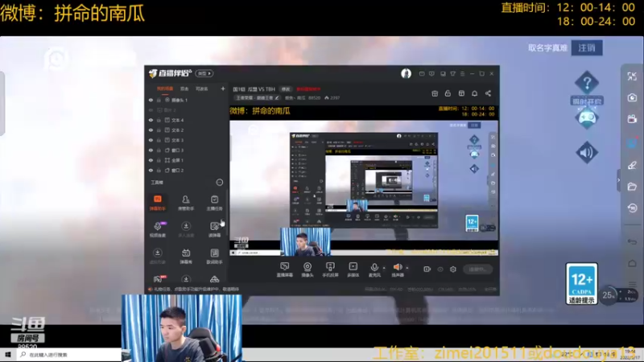Toggle visibility of 摄像头 1 layer
The height and width of the screenshot is (362, 644).
151,100
